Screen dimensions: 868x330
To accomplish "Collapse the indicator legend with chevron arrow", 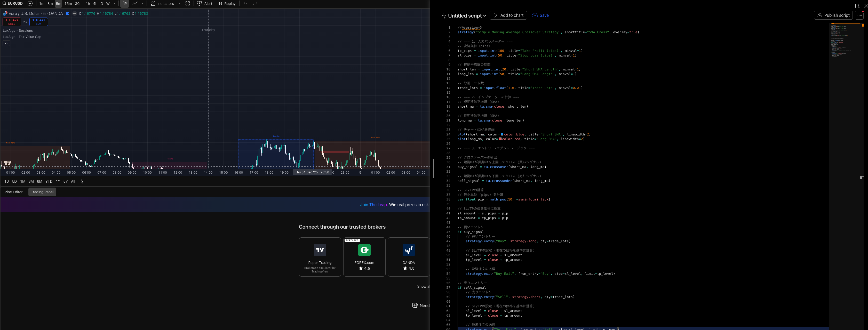I will [x=6, y=43].
